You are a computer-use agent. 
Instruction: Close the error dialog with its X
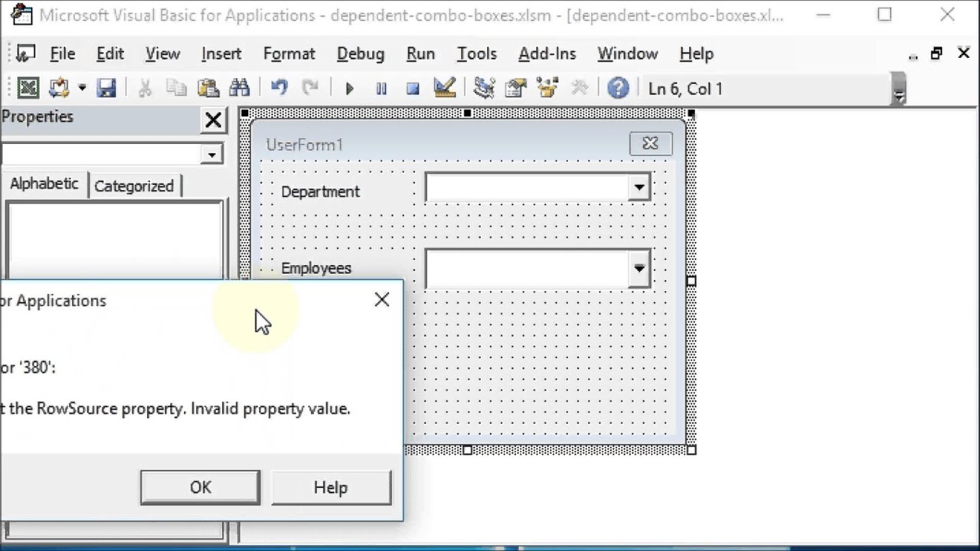pos(382,300)
